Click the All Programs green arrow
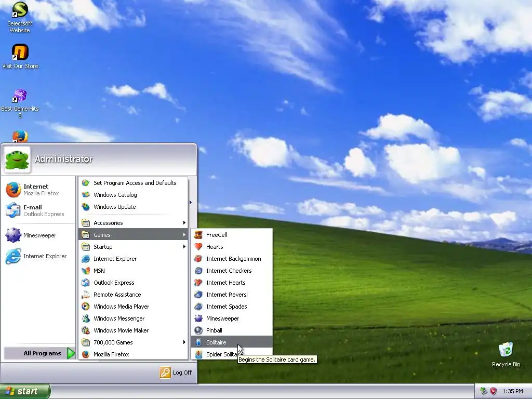 coord(71,353)
